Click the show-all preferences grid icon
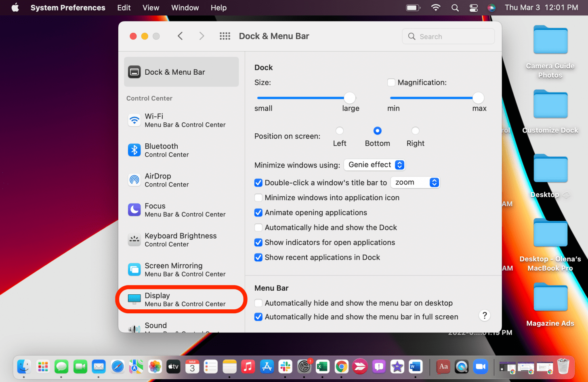Viewport: 588px width, 382px height. [x=225, y=36]
